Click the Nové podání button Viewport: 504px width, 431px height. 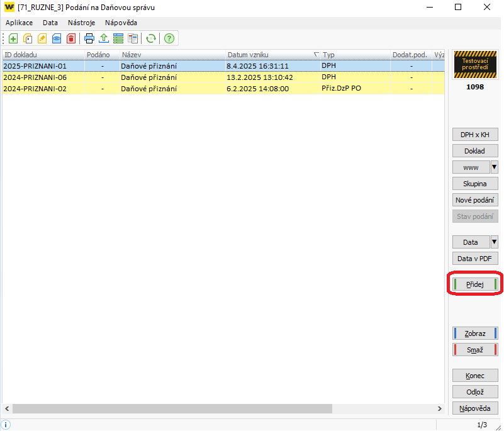point(475,200)
